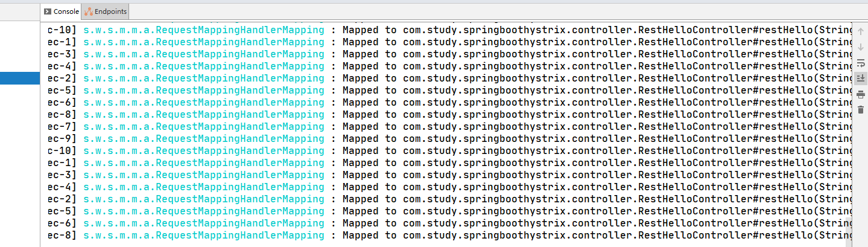Select the highlighted blue item in left panel
Image resolution: width=868 pixels, height=247 pixels.
(20, 78)
